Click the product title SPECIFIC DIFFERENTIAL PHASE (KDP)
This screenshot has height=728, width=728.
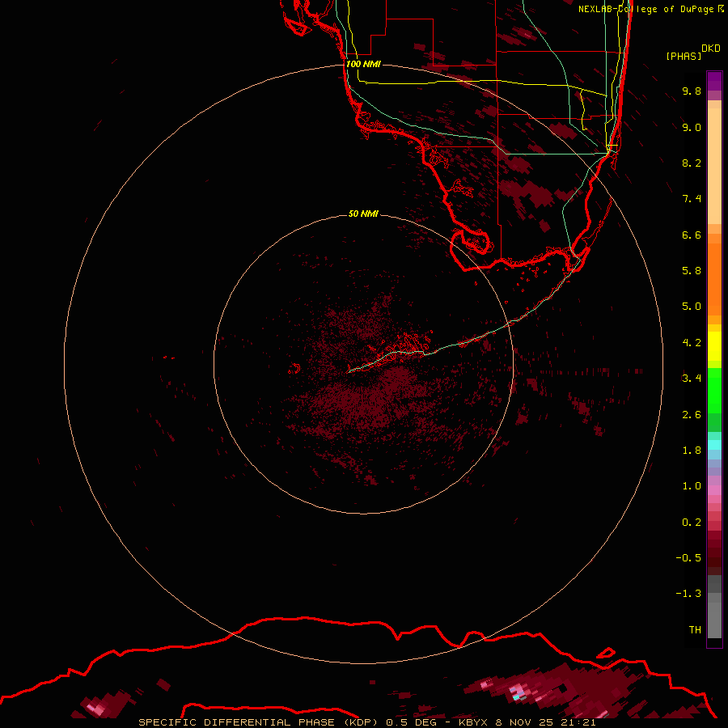259,722
